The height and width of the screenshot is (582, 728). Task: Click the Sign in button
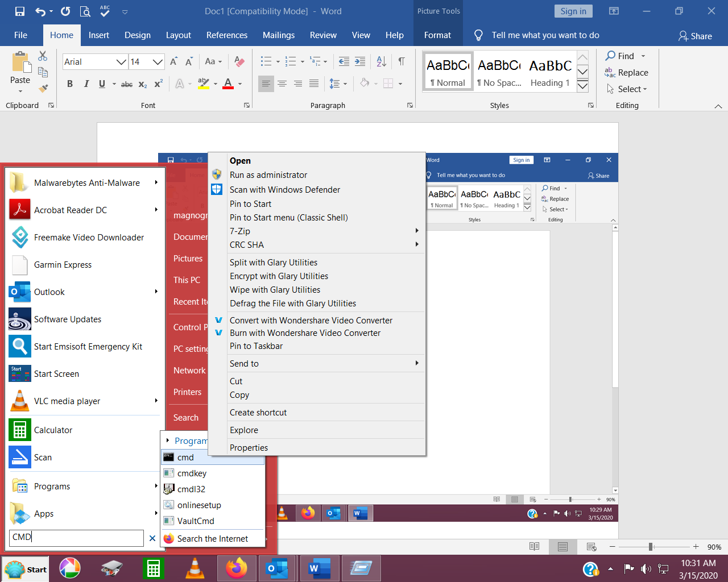click(573, 11)
